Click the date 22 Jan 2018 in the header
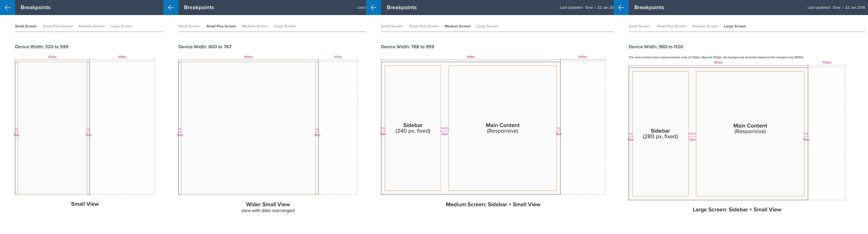 855,7
